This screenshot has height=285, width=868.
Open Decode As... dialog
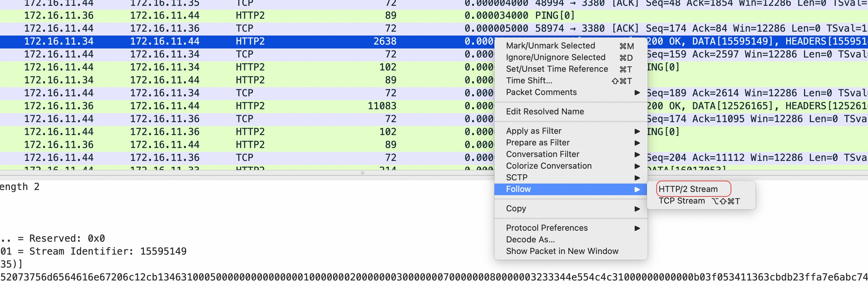(530, 239)
